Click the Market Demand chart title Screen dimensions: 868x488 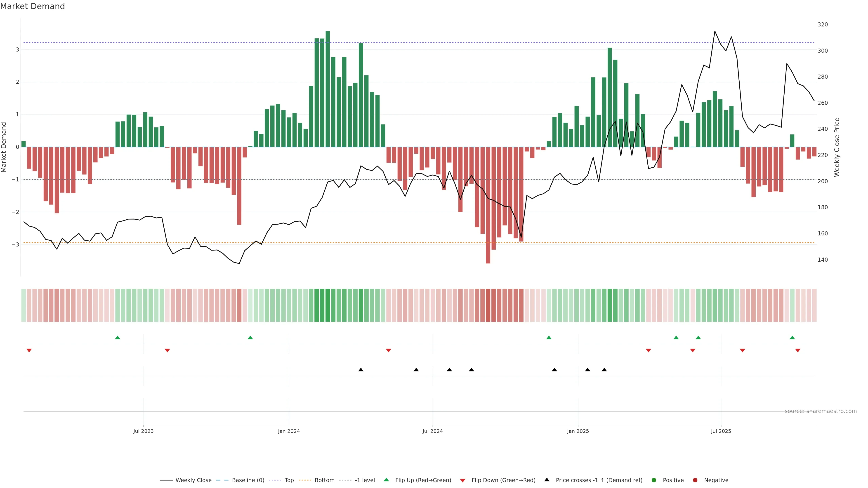point(32,6)
